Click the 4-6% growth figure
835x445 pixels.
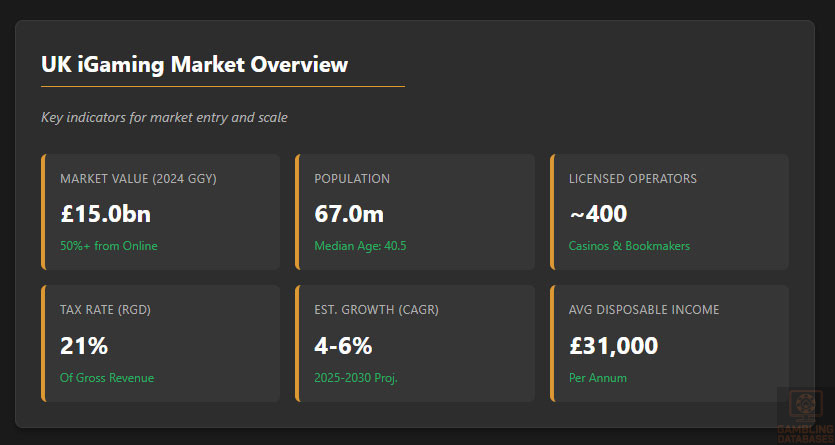click(x=343, y=346)
